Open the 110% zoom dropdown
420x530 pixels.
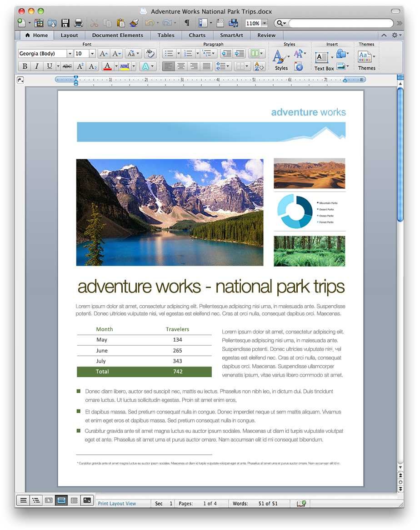pyautogui.click(x=265, y=23)
